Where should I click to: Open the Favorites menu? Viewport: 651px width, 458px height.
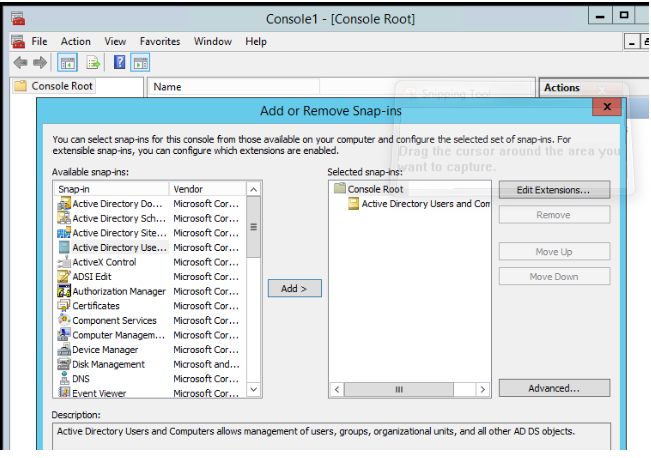pyautogui.click(x=160, y=42)
